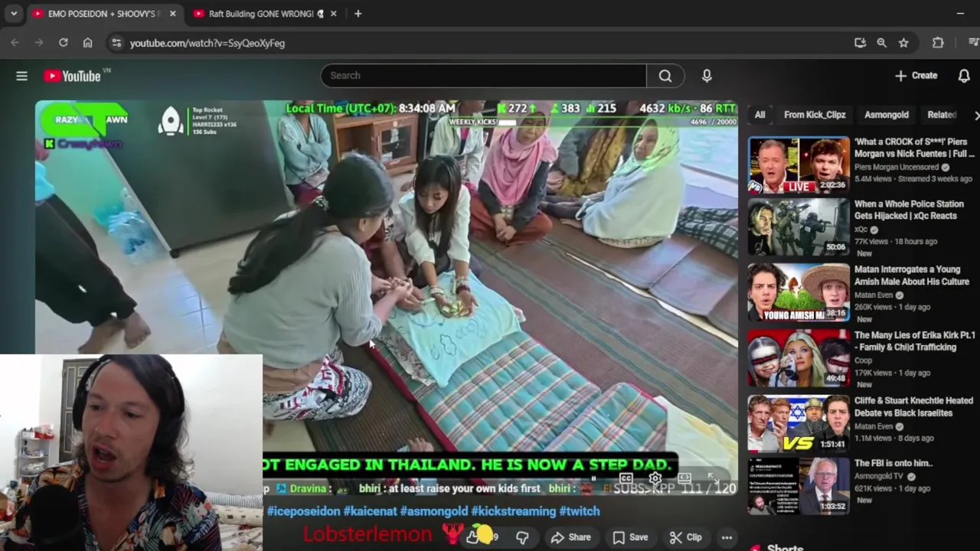Screen dimensions: 980x551
Task: Dislike the video with thumbs down
Action: tap(522, 537)
